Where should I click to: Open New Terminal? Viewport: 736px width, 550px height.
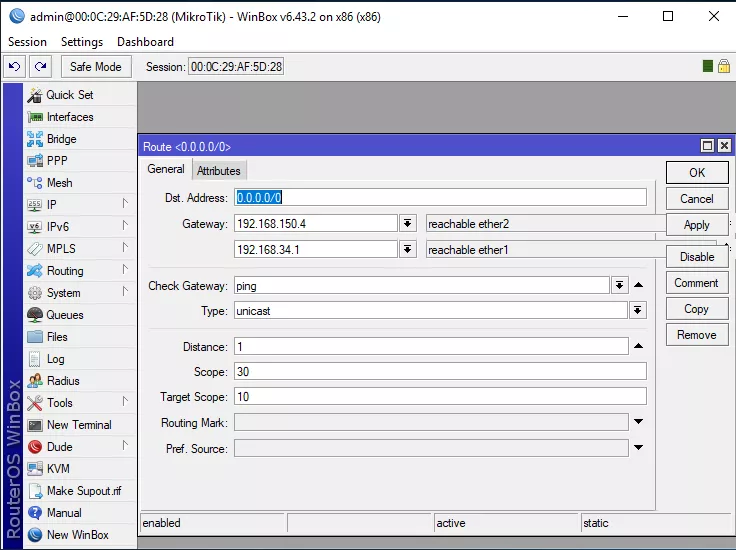click(80, 425)
